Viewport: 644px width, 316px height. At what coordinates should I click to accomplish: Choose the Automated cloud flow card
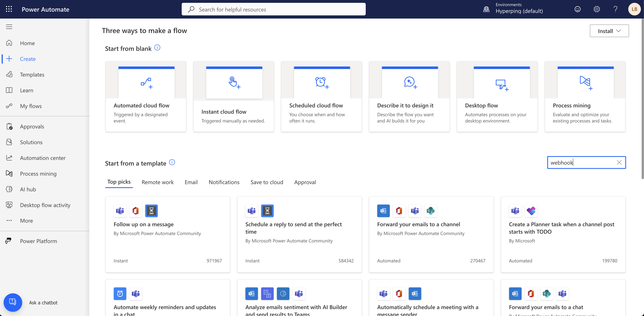click(x=146, y=96)
